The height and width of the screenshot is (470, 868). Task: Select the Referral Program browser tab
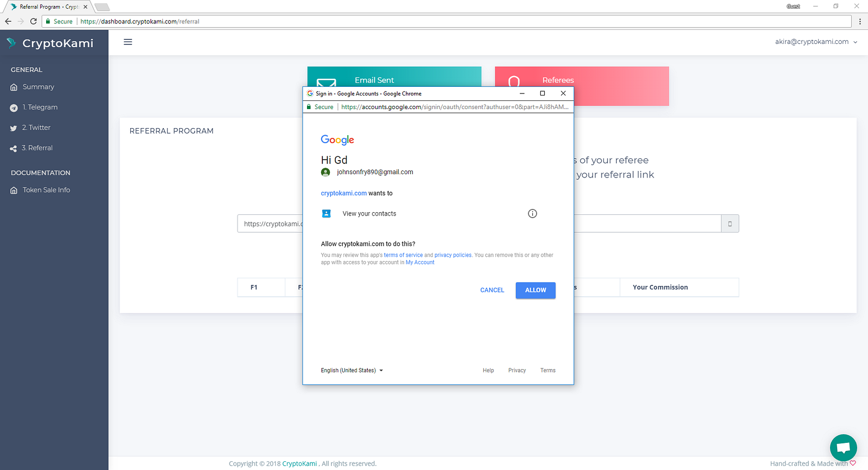[x=48, y=7]
